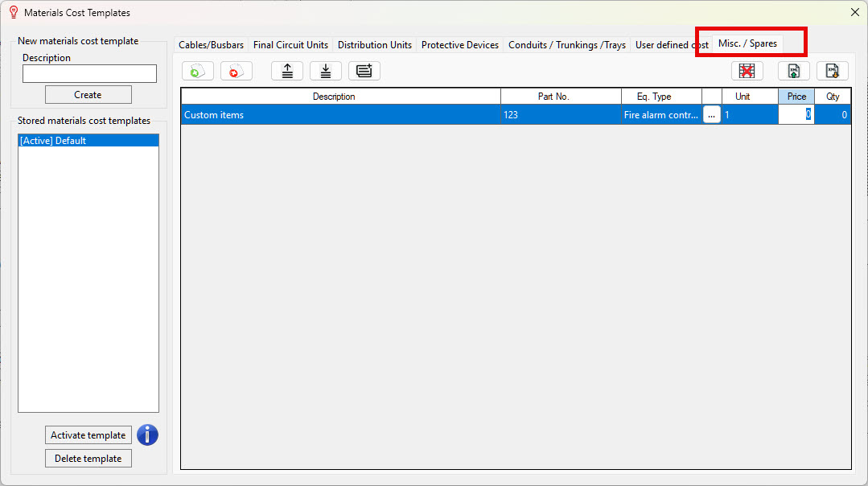Click the blue information icon

(x=147, y=435)
